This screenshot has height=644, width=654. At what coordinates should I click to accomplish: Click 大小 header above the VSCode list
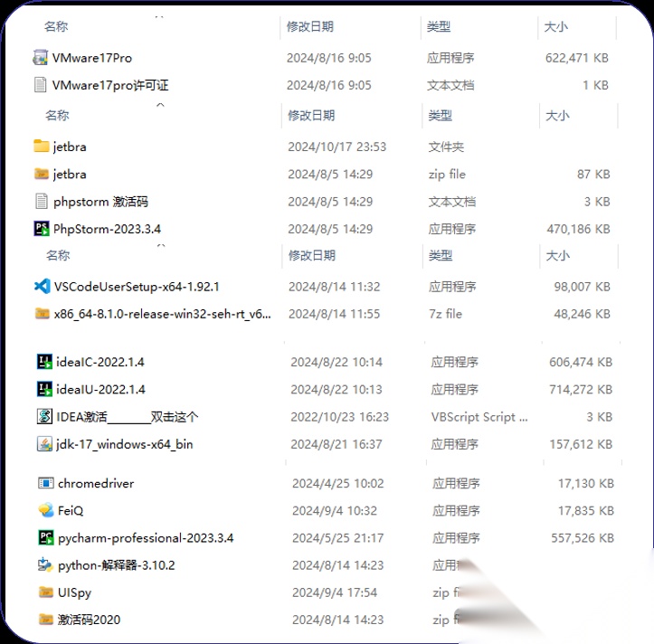[x=557, y=255]
